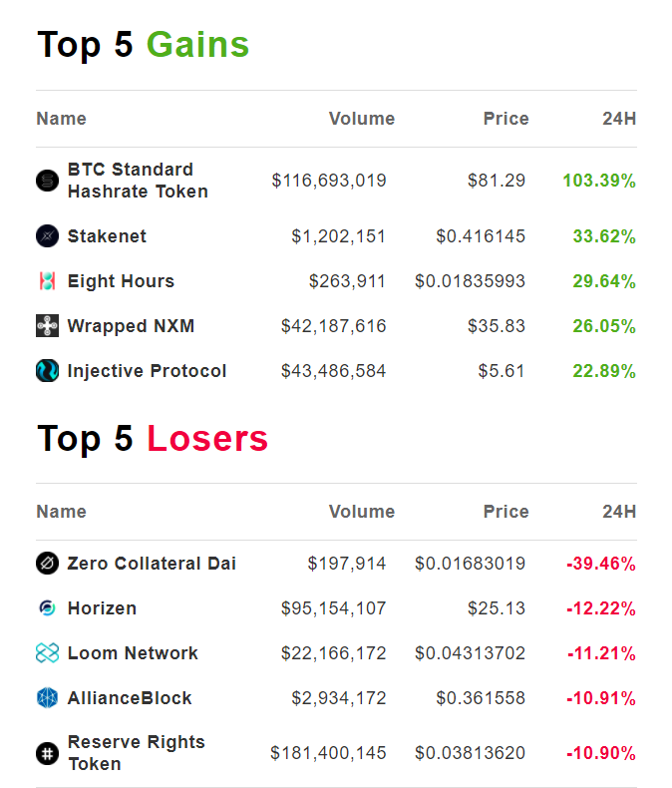Click the Loom Network coin icon
Viewport: 672px width, 788px height.
pos(47,653)
